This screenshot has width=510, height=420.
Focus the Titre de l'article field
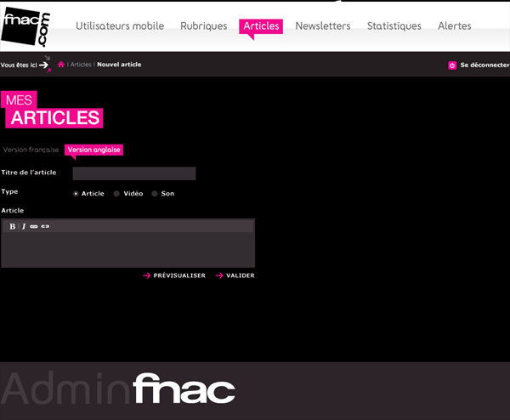point(134,173)
